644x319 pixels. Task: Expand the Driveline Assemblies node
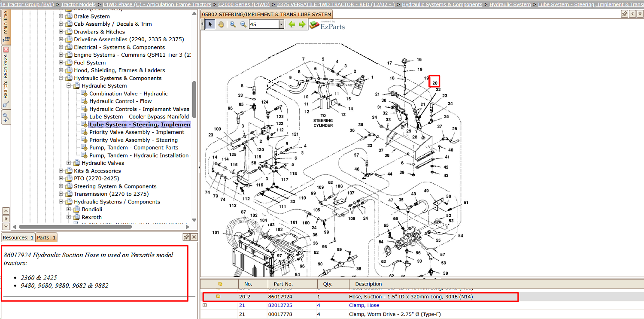(61, 39)
